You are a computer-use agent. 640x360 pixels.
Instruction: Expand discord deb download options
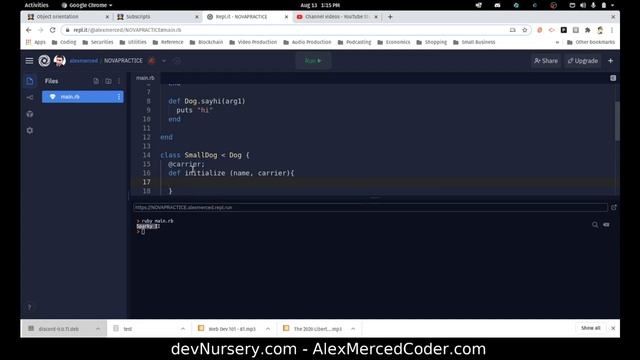[x=98, y=329]
